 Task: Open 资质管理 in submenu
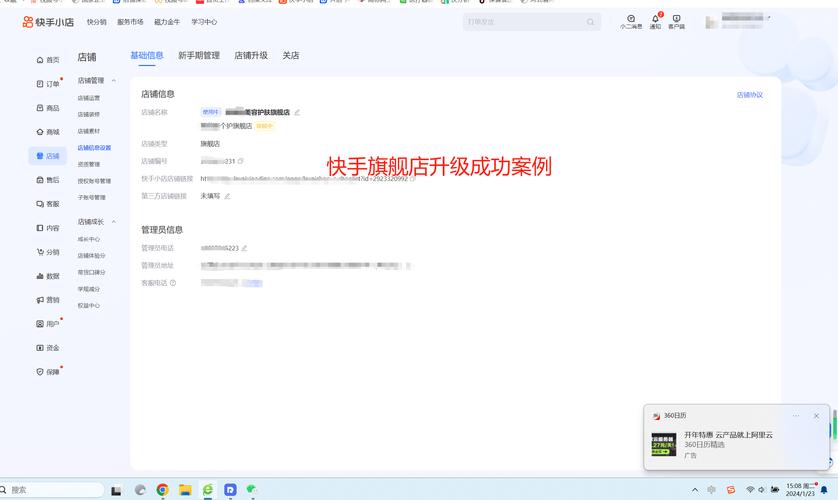click(89, 164)
